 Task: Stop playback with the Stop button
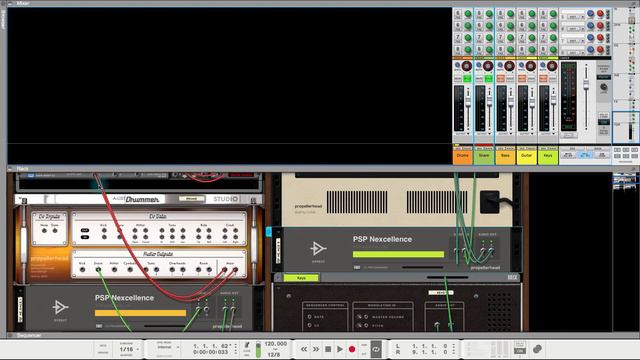click(x=328, y=349)
